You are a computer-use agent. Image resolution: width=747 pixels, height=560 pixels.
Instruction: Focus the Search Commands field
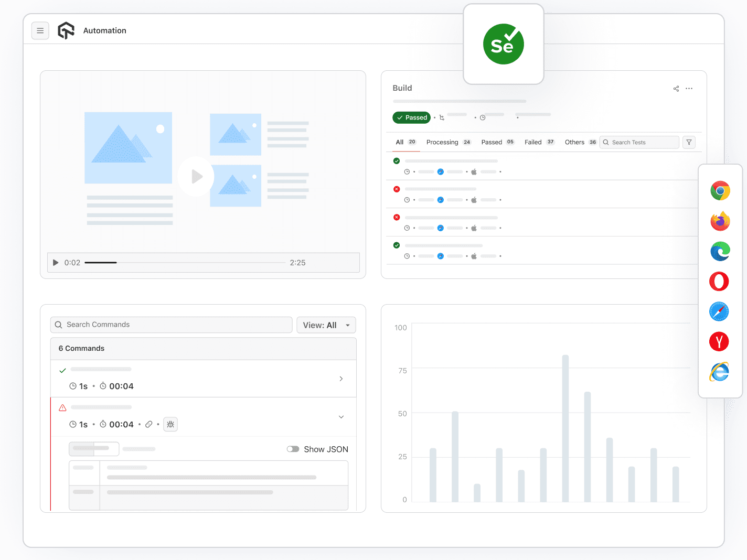[172, 325]
